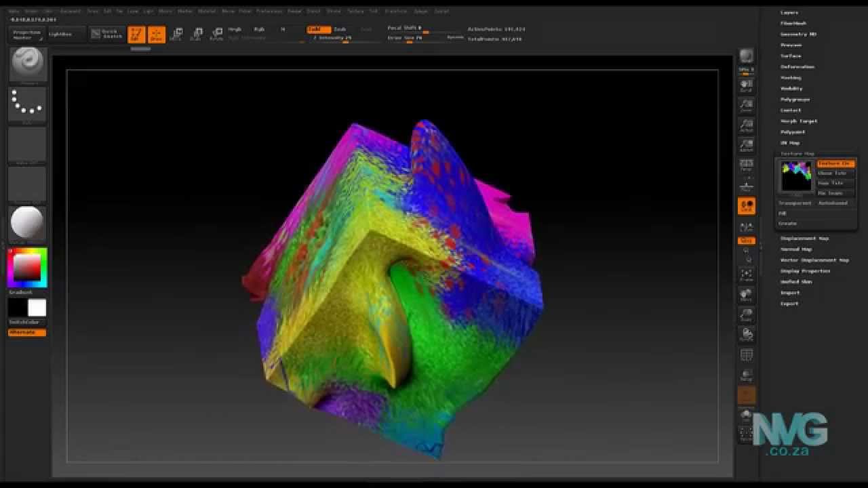The height and width of the screenshot is (488, 868).
Task: Click the BPR render button
Action: tap(747, 56)
